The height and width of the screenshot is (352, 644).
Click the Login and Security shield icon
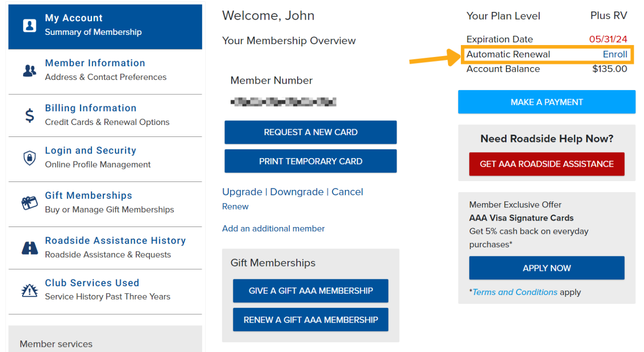(x=29, y=158)
